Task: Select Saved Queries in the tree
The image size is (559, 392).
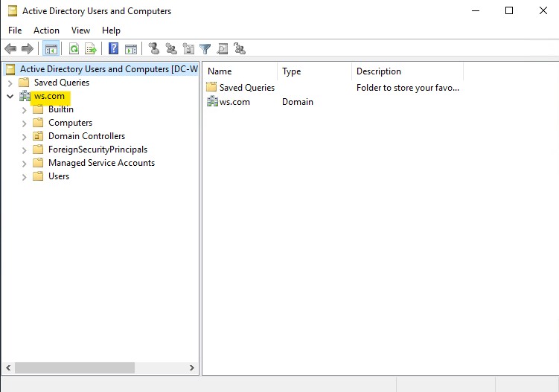Action: coord(62,83)
